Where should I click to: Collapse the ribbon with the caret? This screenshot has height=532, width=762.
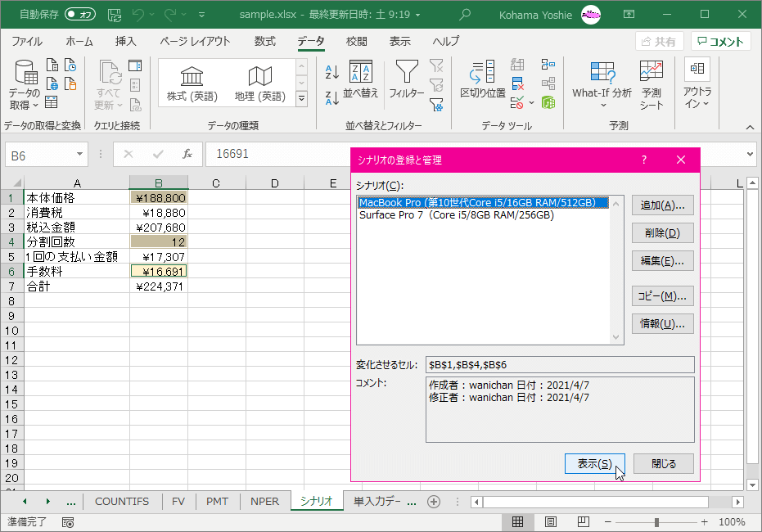(x=750, y=128)
